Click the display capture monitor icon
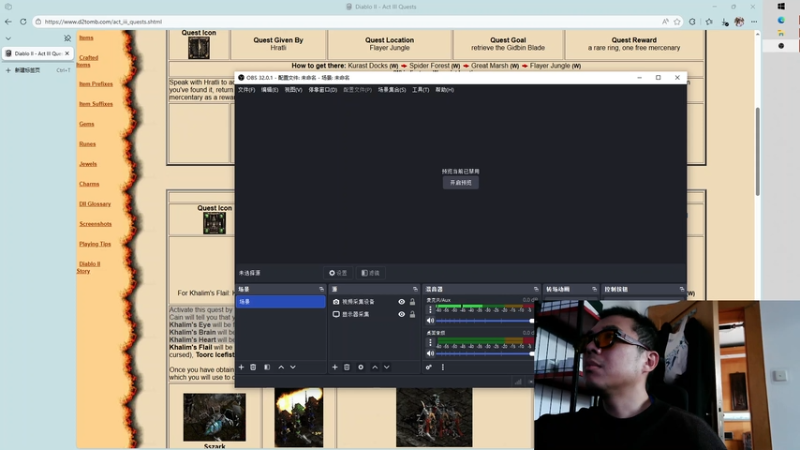This screenshot has width=800, height=450. click(x=336, y=314)
